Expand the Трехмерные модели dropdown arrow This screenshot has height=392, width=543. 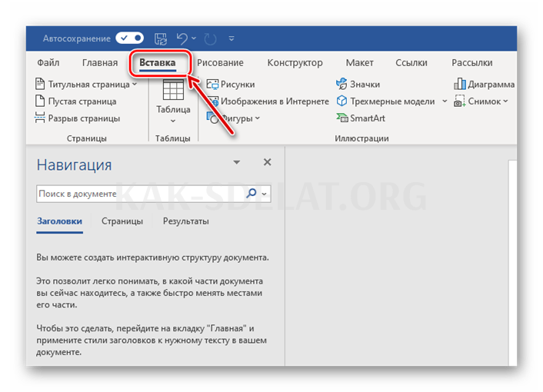click(445, 101)
